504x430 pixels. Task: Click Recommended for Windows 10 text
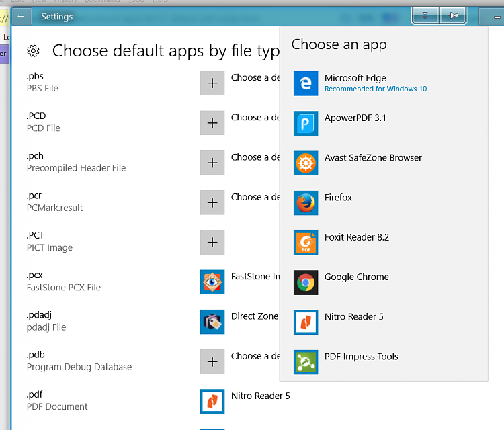click(x=376, y=89)
